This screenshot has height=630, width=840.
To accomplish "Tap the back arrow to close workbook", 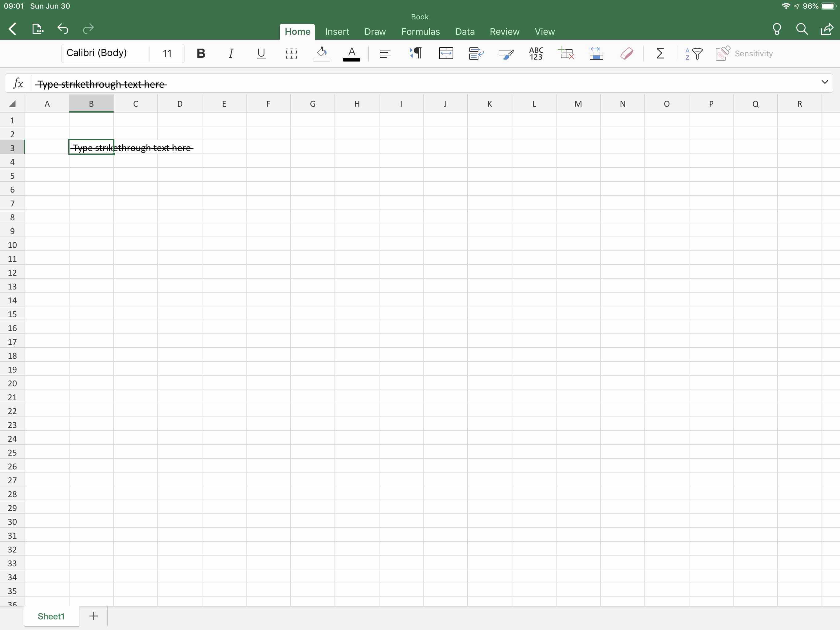I will coord(13,29).
